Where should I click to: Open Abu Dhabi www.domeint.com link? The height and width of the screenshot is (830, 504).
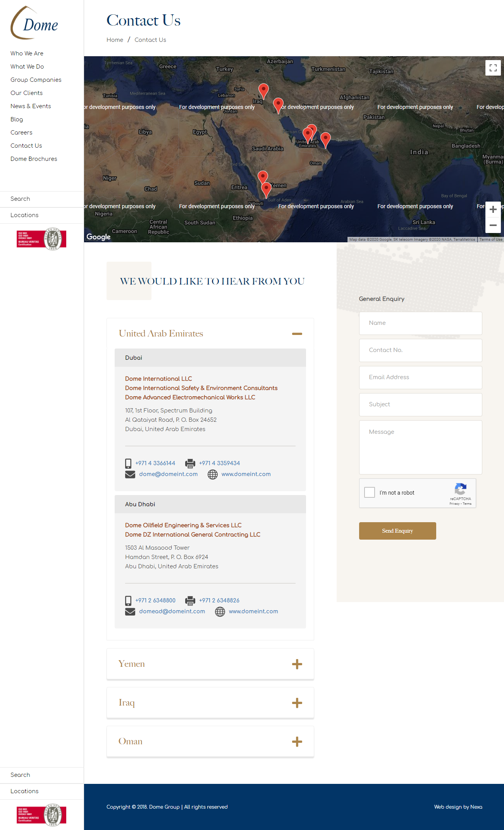(x=253, y=611)
